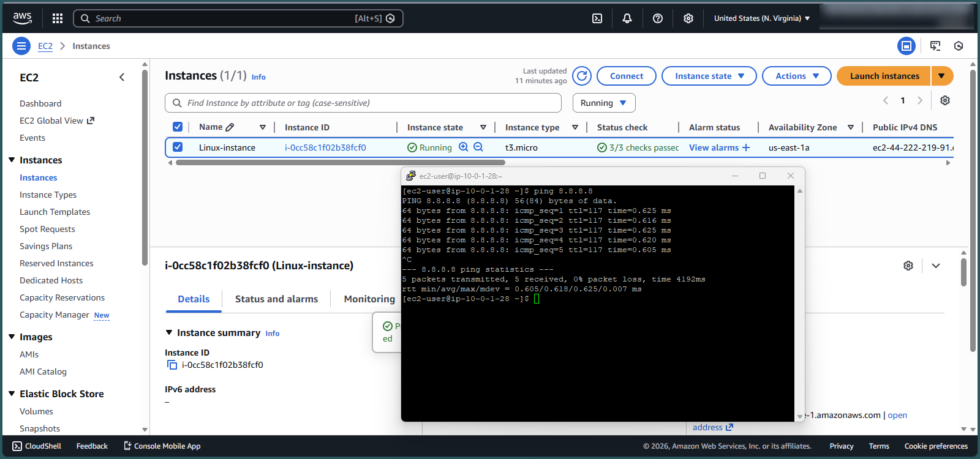The width and height of the screenshot is (980, 459).
Task: Sort by the Name column arrow
Action: 263,127
